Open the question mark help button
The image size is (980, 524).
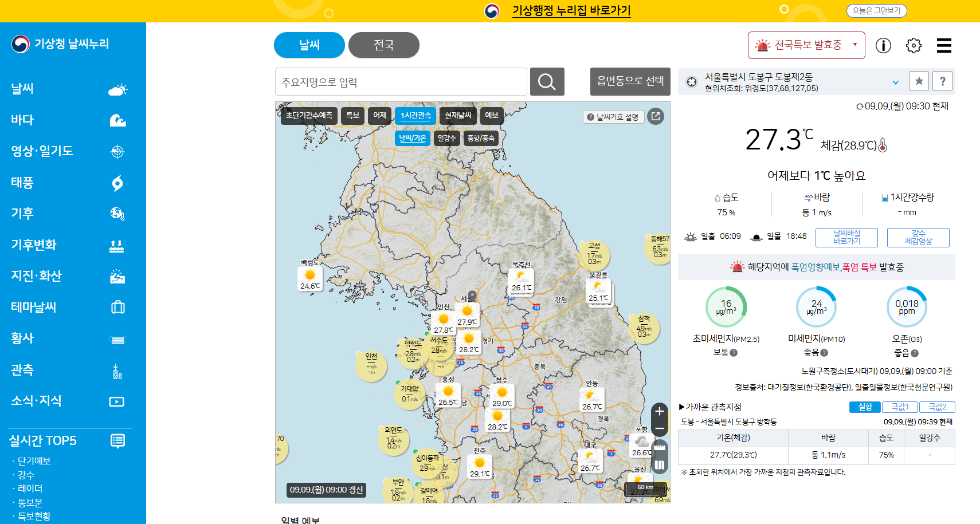[942, 81]
